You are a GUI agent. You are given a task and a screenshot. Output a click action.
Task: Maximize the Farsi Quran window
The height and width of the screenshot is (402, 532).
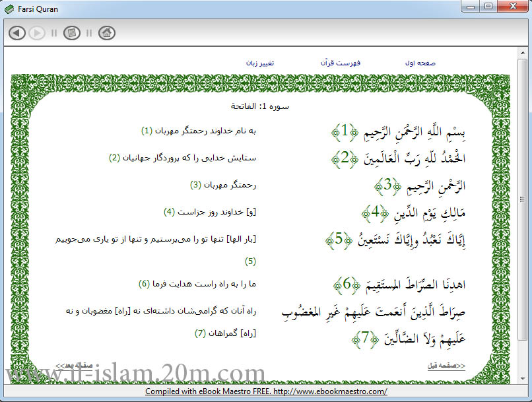point(488,7)
